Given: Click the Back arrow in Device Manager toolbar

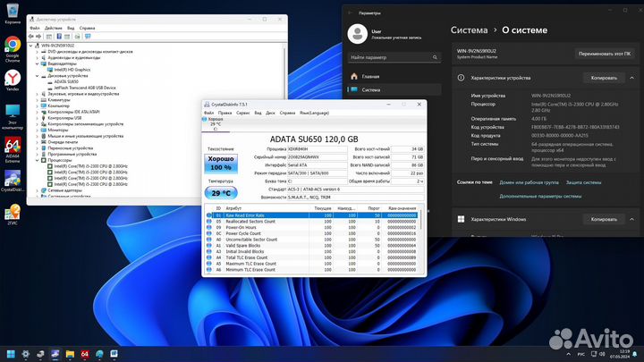Looking at the screenshot, I should click(31, 37).
